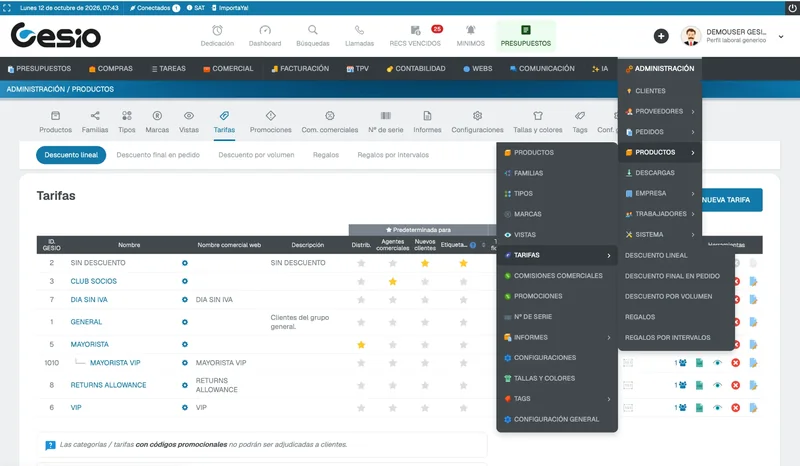Open the Productos toolbar icon
Viewport: 800px width, 466px height.
point(56,116)
